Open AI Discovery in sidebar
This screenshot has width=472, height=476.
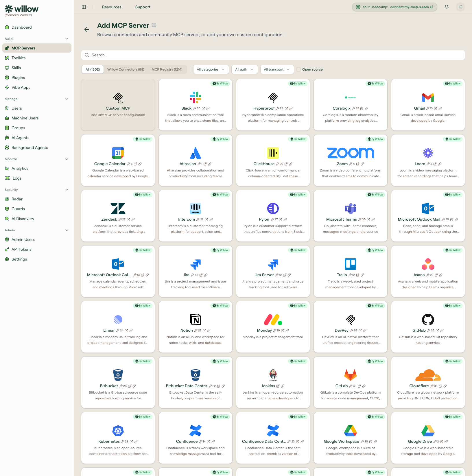coord(37,219)
